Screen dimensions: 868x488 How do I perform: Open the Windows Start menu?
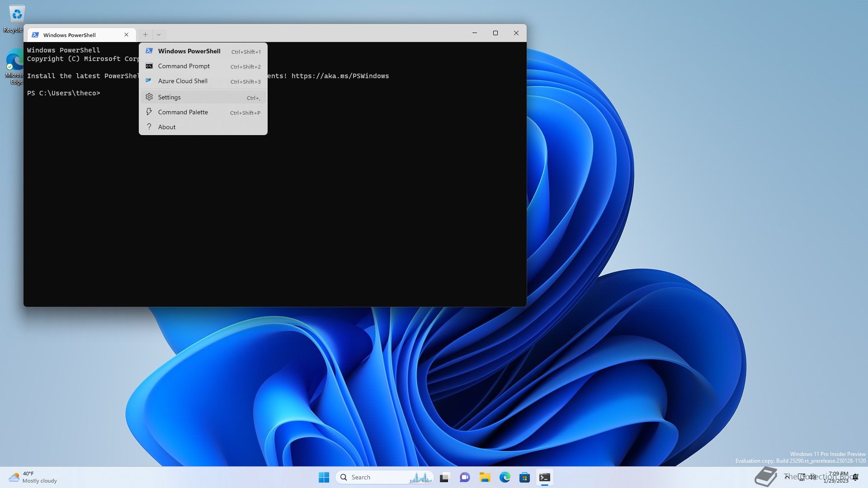324,477
